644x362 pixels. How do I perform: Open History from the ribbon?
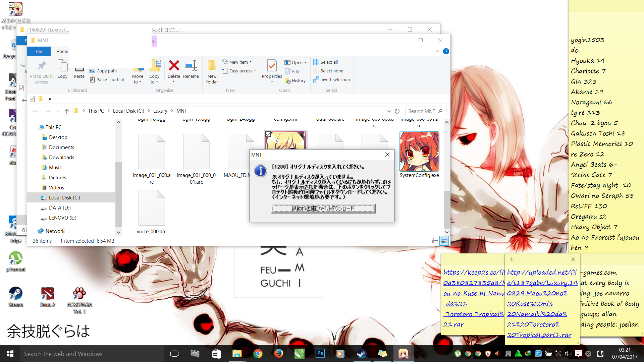tap(296, 80)
